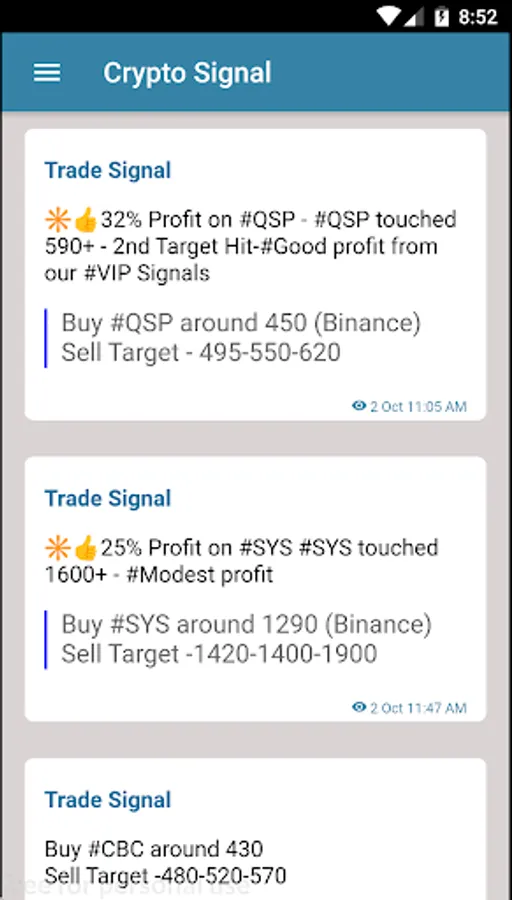The image size is (512, 900).
Task: Select the Crypto Signal title
Action: point(187,73)
